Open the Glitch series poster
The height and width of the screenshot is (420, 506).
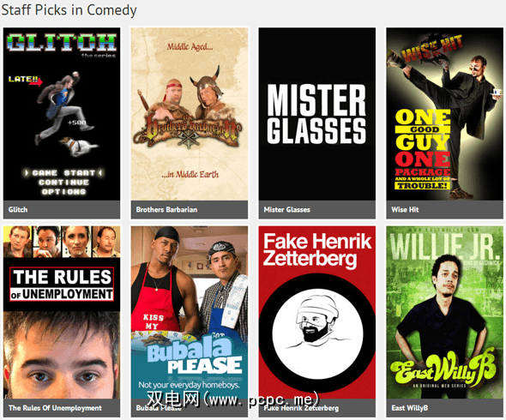[x=62, y=114]
